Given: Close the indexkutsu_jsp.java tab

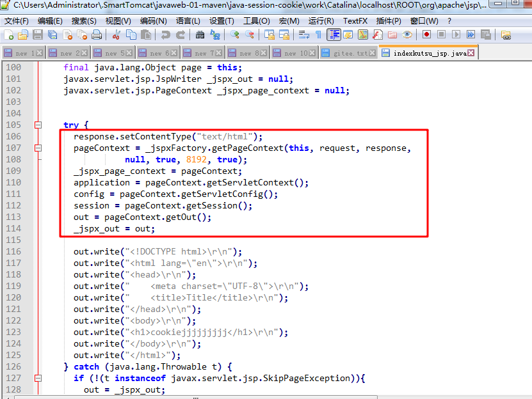Looking at the screenshot, I should click(x=471, y=52).
